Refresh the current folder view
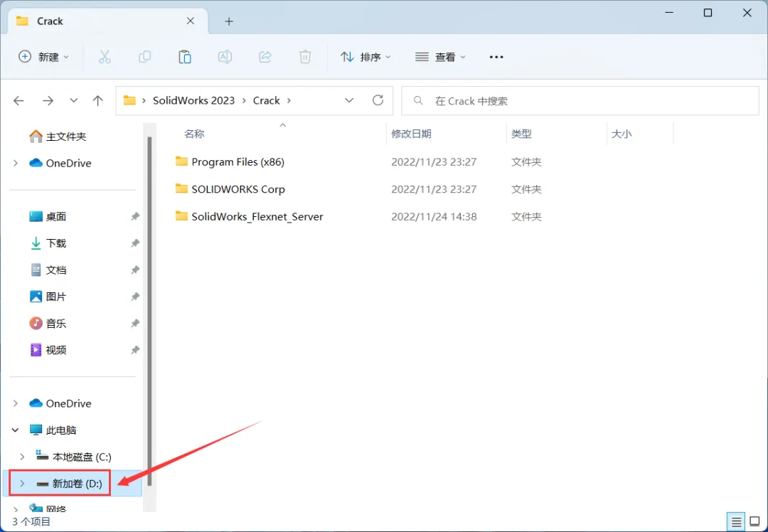This screenshot has width=768, height=532. 378,100
